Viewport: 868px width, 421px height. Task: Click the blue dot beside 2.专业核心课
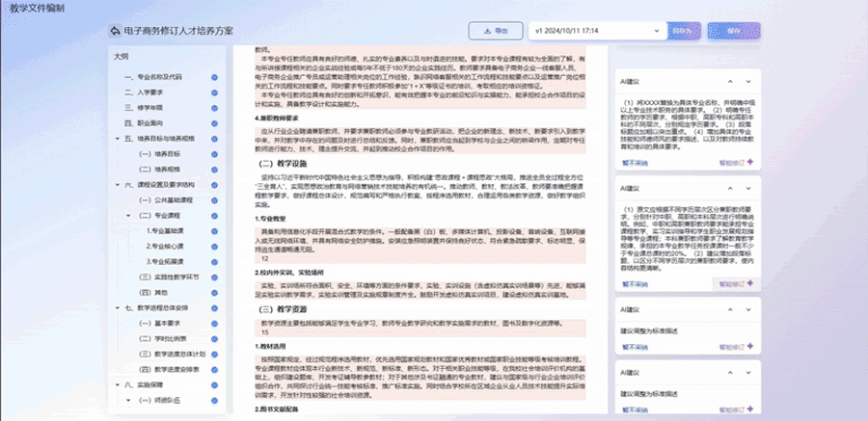(214, 247)
